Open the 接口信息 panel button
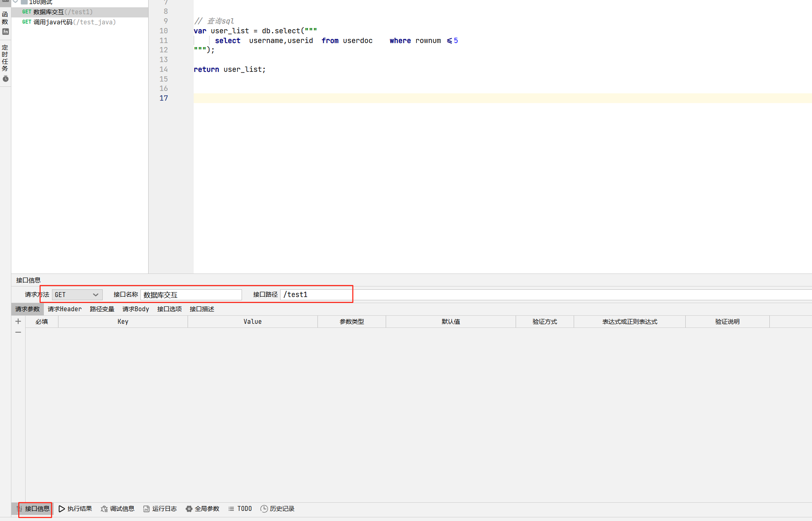The height and width of the screenshot is (521, 812). point(35,508)
